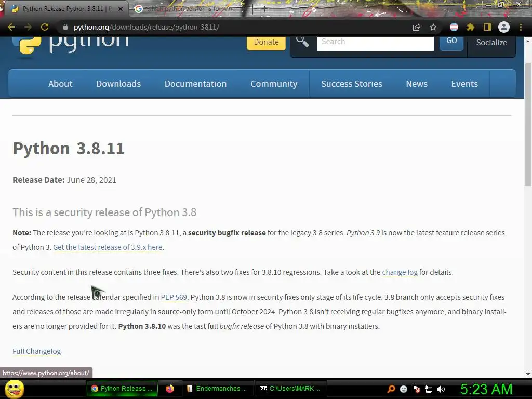The image size is (532, 399).
Task: Click the scrollbar up arrow
Action: (x=528, y=41)
